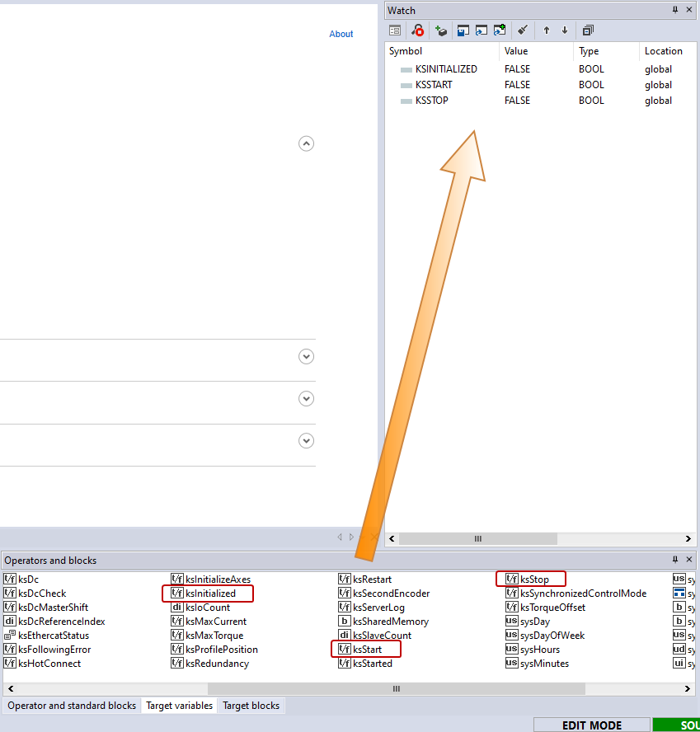Click the ksDc variable icon
The width and height of the screenshot is (700, 732).
(x=10, y=579)
